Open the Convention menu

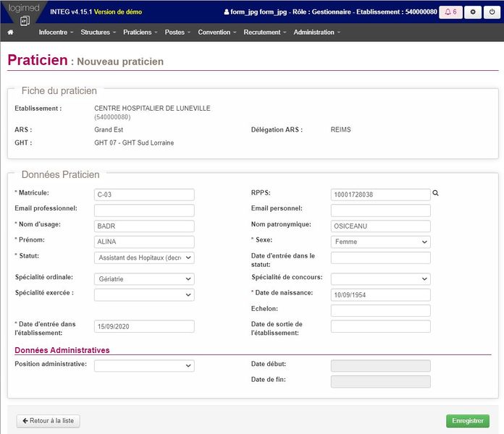[x=217, y=32]
